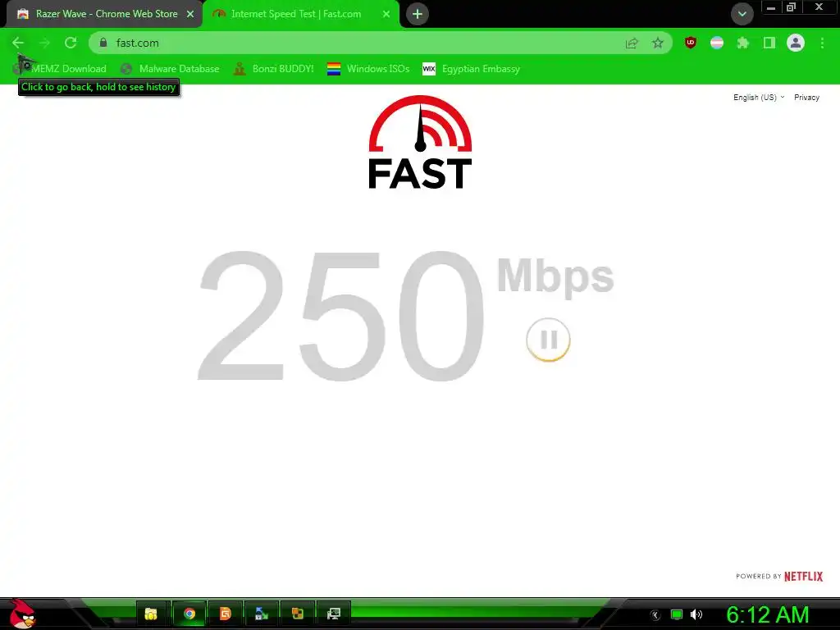Image resolution: width=840 pixels, height=630 pixels.
Task: Open the Chrome three-dot menu
Action: point(822,43)
